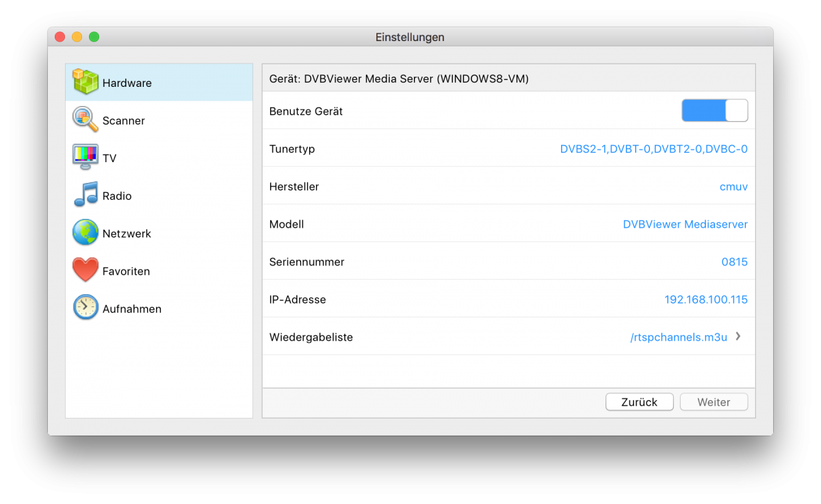Click the Modell row label
Screen dimensions: 821x504
point(287,224)
